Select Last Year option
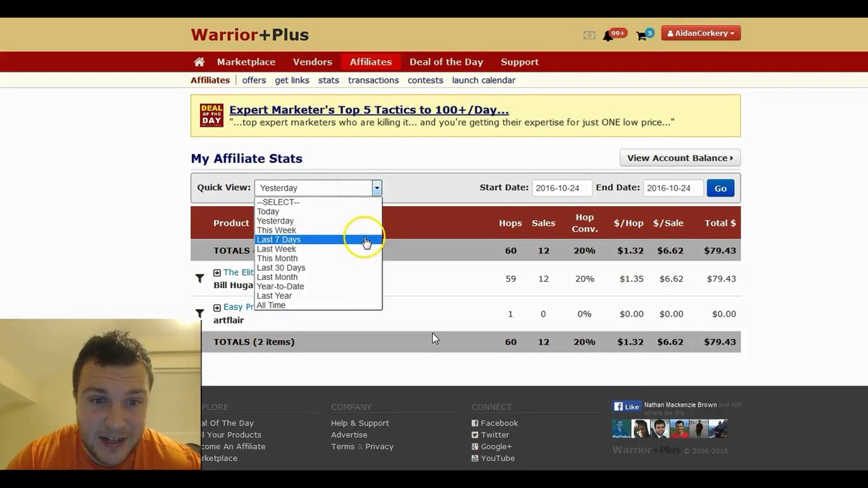Image resolution: width=868 pixels, height=488 pixels. pos(318,296)
